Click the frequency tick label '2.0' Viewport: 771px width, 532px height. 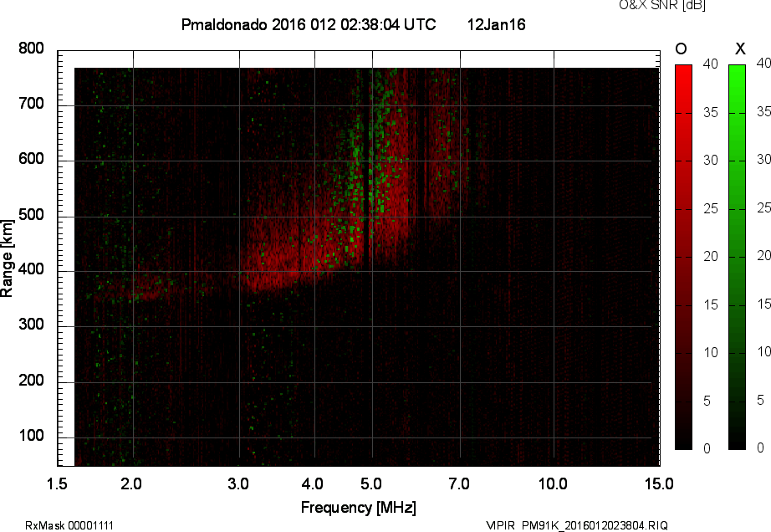click(x=131, y=483)
